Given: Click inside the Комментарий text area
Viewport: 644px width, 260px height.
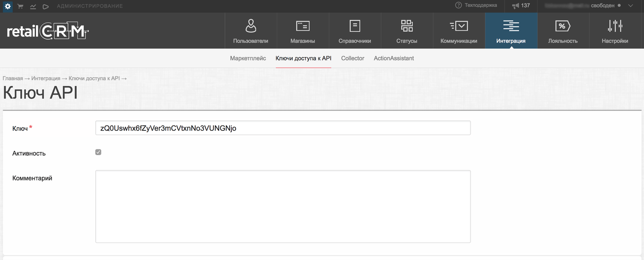Looking at the screenshot, I should coord(283,206).
